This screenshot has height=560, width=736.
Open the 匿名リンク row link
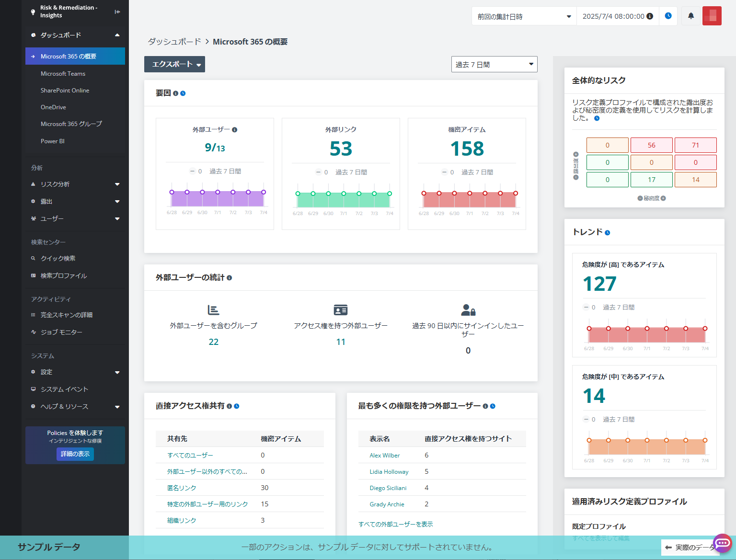point(182,488)
